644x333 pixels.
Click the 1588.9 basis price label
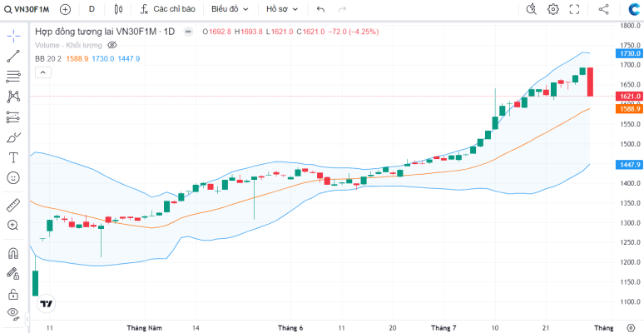pyautogui.click(x=629, y=109)
